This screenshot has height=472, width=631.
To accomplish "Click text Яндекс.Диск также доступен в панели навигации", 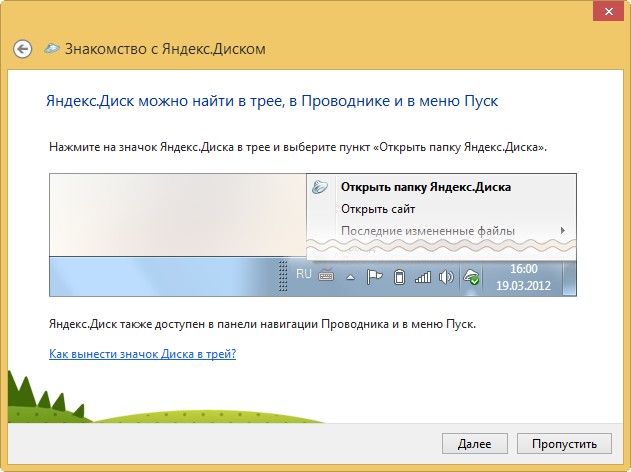I will pos(262,324).
